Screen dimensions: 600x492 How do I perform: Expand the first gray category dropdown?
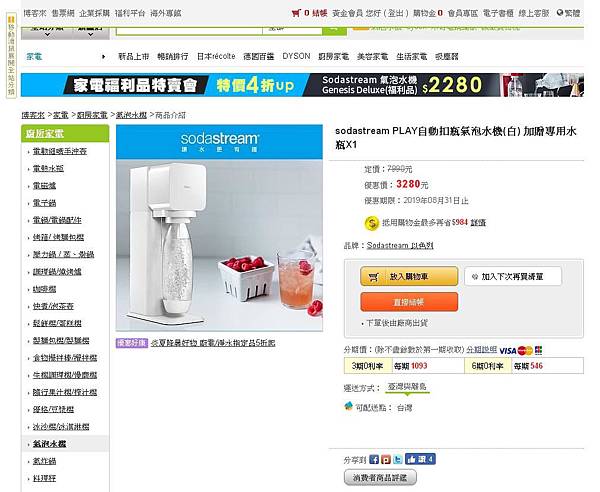point(47,32)
